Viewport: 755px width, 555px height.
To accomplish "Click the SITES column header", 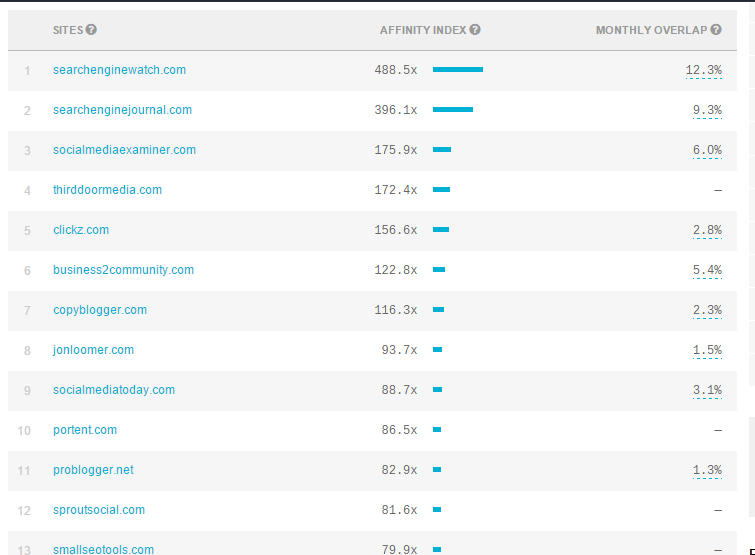I will pyautogui.click(x=68, y=30).
